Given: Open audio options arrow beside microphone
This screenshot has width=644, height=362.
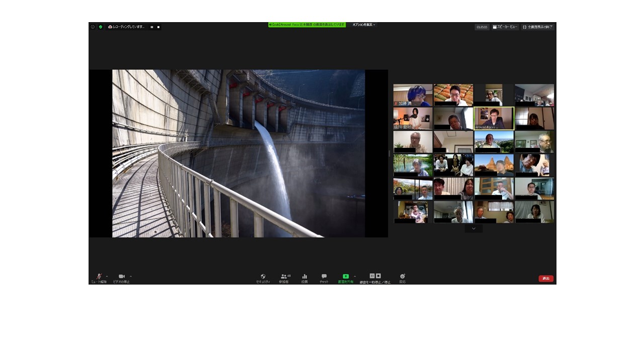Looking at the screenshot, I should pos(107,276).
